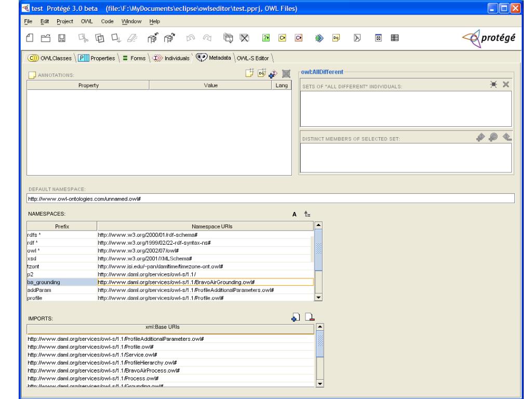Screen dimensions: 532x399
Task: Click the bold 'A' namespace icon
Action: click(x=294, y=214)
